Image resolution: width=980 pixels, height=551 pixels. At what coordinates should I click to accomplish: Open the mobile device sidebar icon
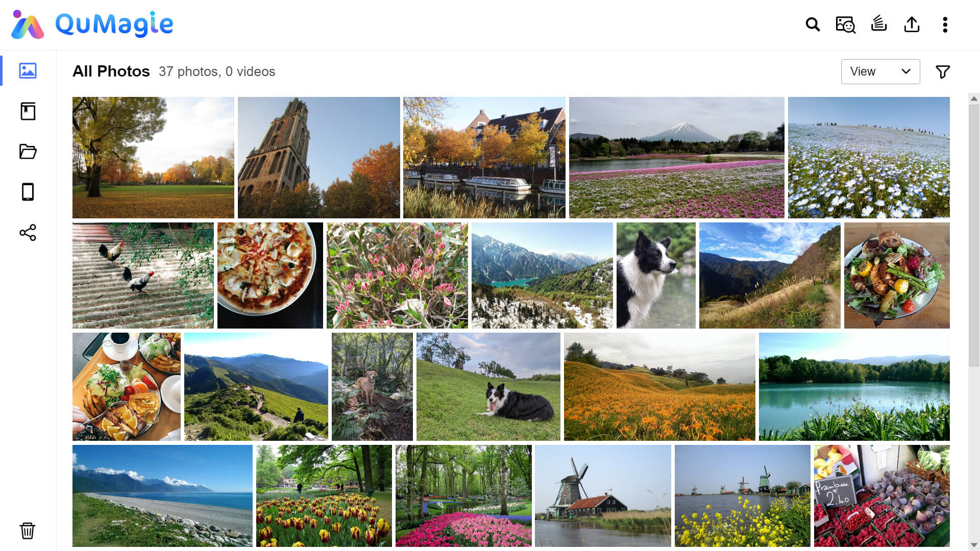click(x=28, y=192)
